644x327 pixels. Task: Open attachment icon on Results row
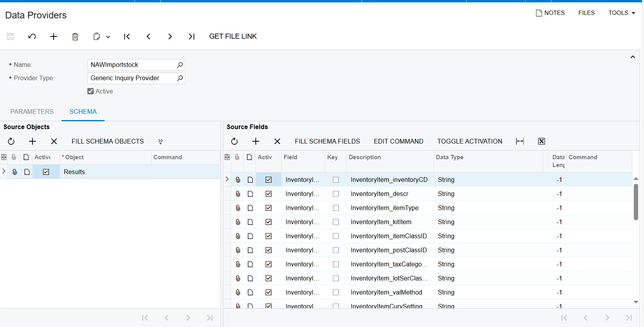coord(14,172)
